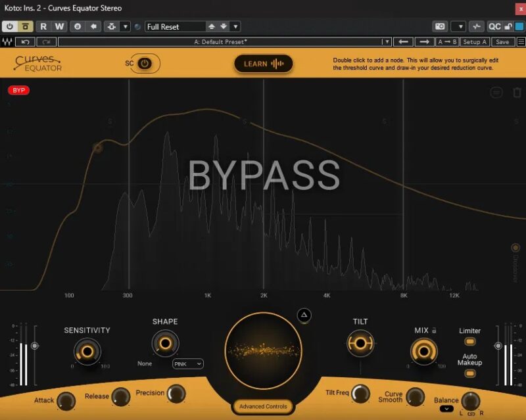526x420 pixels.
Task: Toggle the Cubase effect bypass button
Action: [x=25, y=26]
